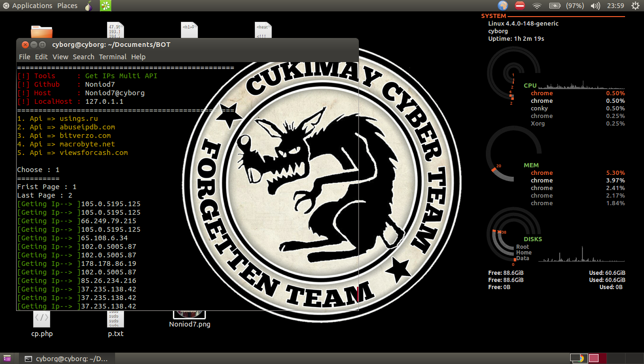This screenshot has width=644, height=364.
Task: Open the terminal Help menu
Action: point(138,57)
